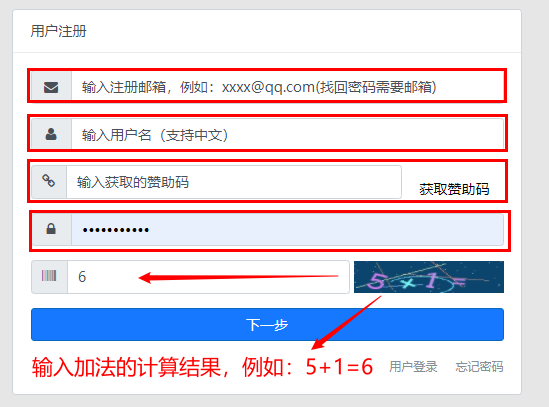Focus the registration email input field
This screenshot has height=407, width=549.
287,86
